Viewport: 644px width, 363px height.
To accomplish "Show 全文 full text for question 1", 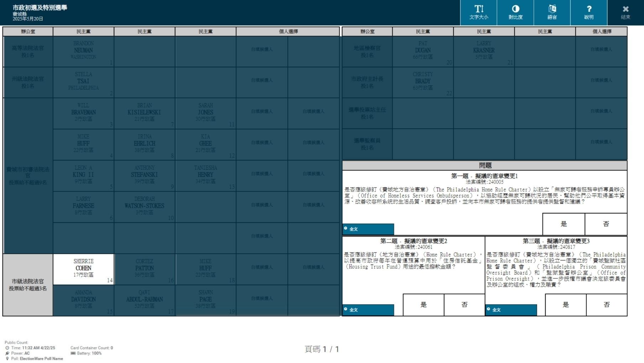I will (368, 229).
